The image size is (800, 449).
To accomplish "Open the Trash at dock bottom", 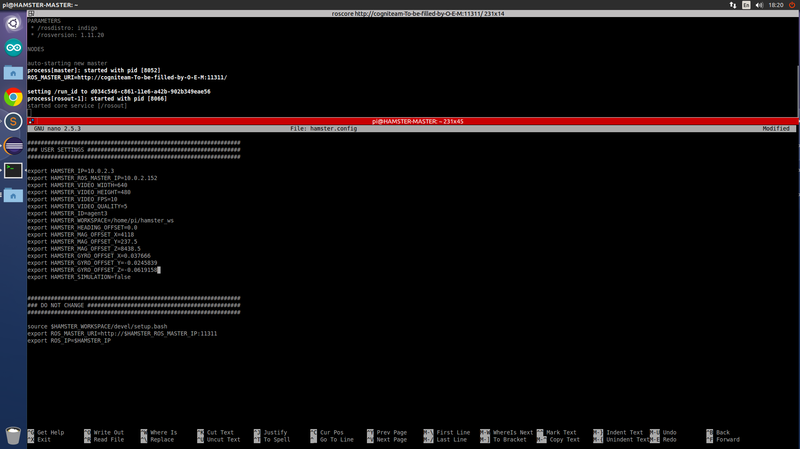I will (13, 435).
